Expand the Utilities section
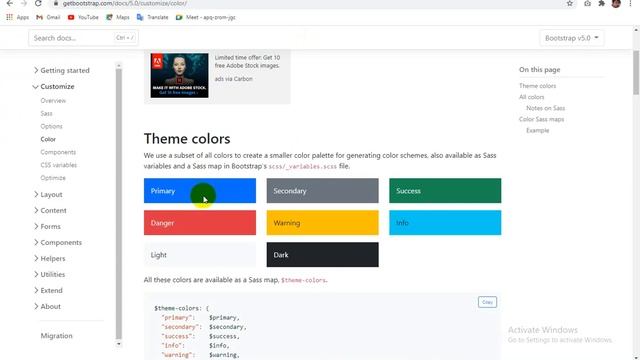Screen dimensions: 640x360 pos(49,274)
